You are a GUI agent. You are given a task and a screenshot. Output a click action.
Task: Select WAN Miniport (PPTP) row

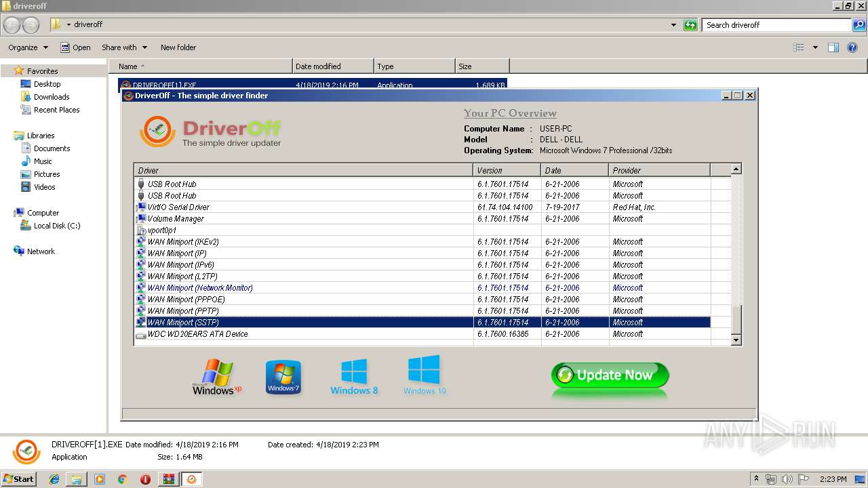(x=422, y=311)
